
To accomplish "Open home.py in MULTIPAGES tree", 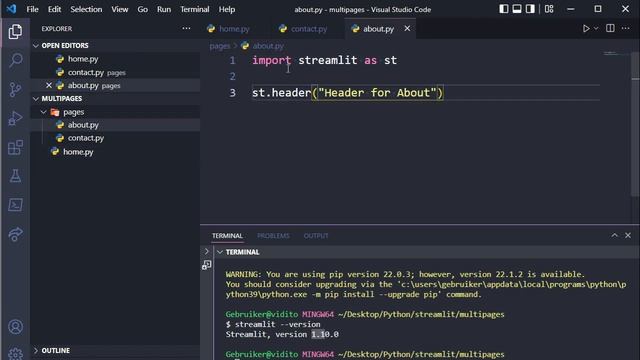I will tap(115, 152).
